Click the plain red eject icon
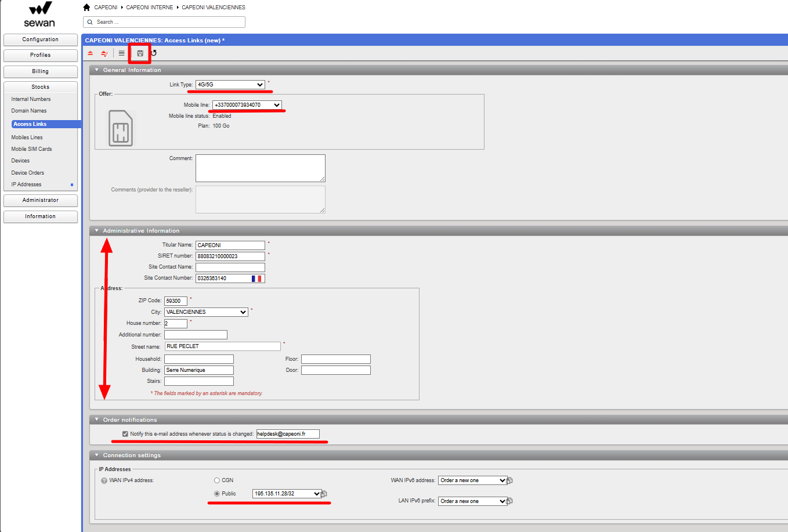The width and height of the screenshot is (788, 532). click(90, 53)
